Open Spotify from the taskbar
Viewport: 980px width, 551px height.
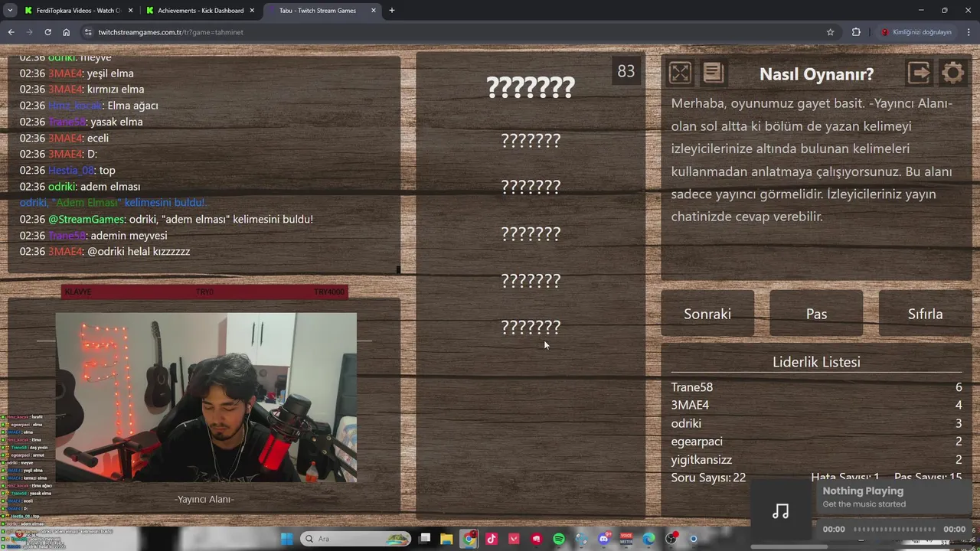559,539
